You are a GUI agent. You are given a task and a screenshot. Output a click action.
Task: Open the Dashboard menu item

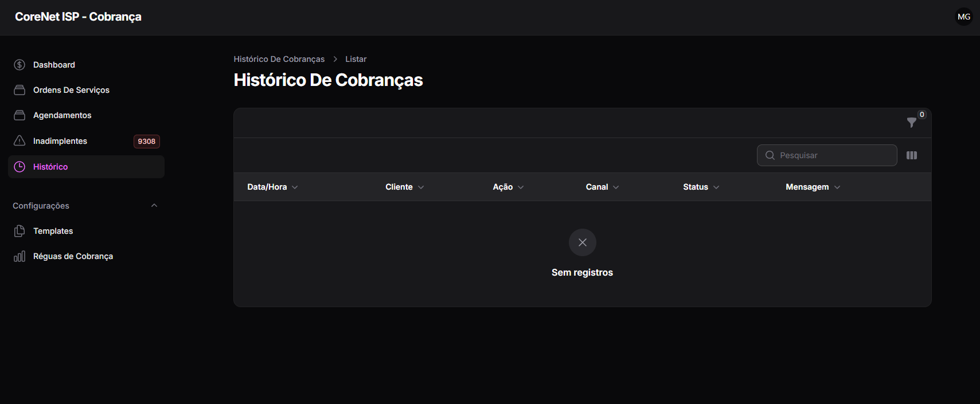[86, 65]
